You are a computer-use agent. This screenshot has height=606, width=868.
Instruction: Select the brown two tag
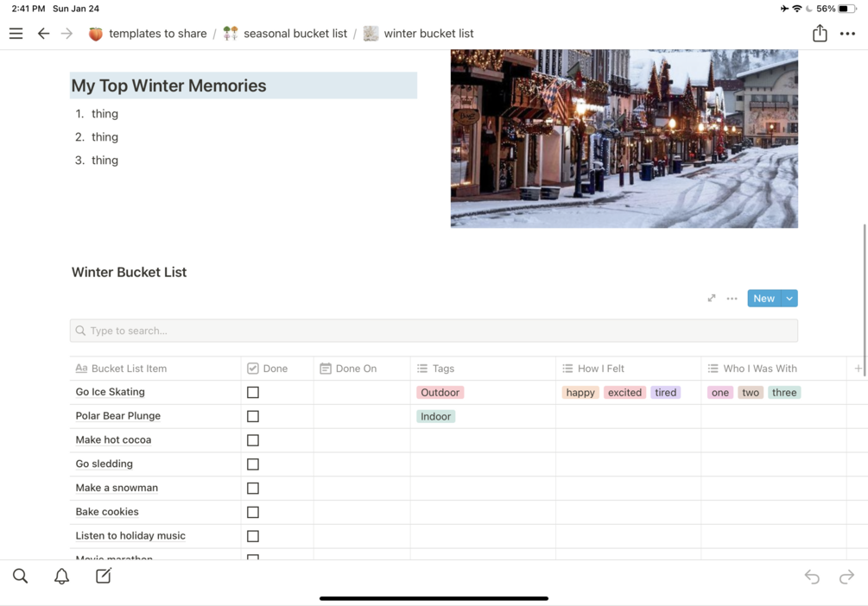tap(751, 393)
